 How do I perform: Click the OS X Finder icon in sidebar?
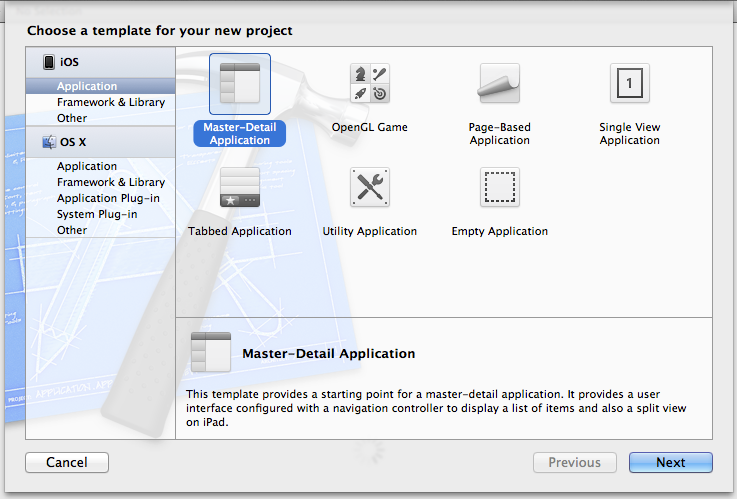point(49,142)
